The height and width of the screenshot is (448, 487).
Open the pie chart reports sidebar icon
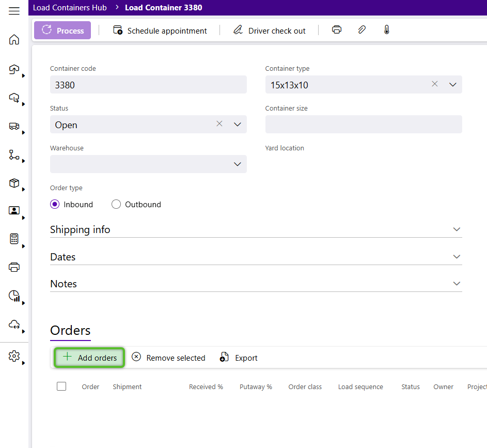click(14, 296)
